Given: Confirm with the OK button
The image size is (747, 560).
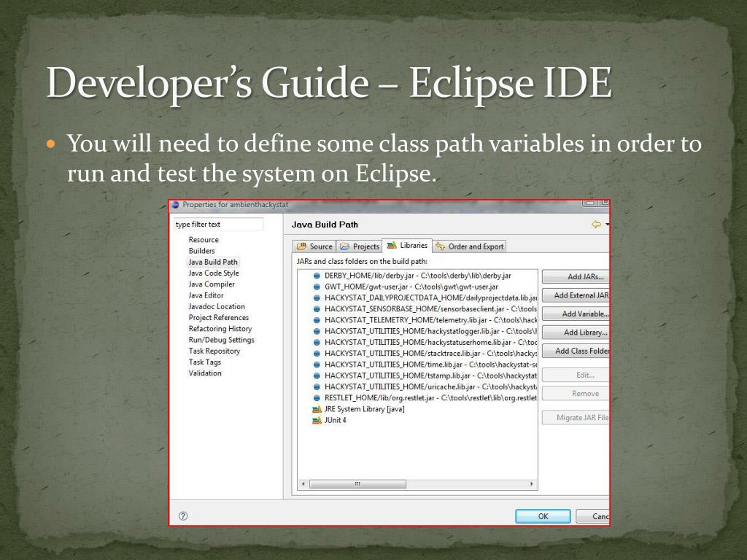Looking at the screenshot, I should pyautogui.click(x=543, y=516).
